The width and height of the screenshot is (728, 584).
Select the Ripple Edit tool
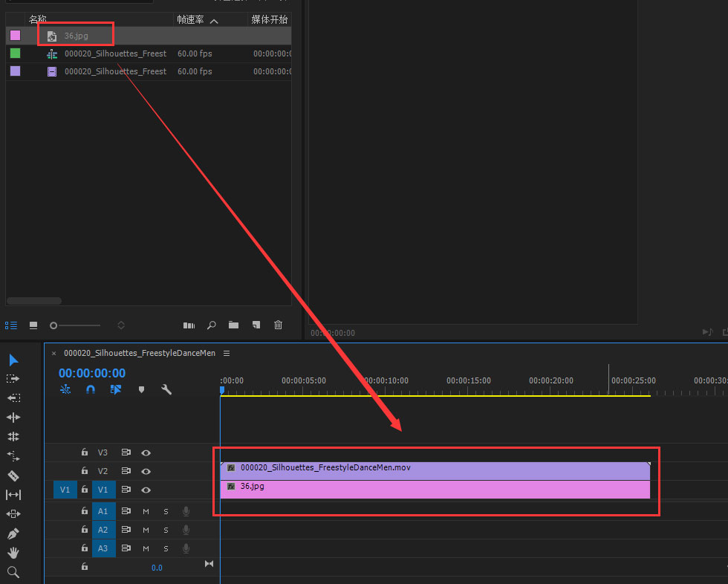(13, 418)
